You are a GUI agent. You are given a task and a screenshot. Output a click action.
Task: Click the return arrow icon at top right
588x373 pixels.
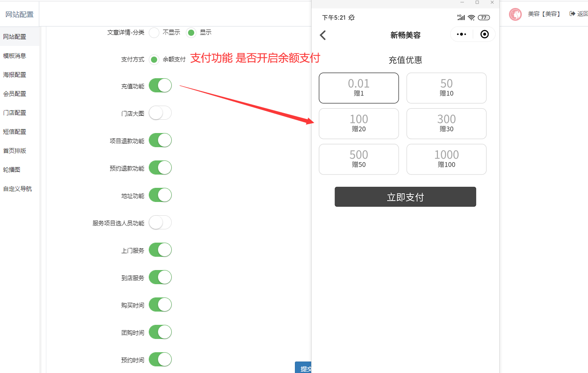(x=572, y=14)
